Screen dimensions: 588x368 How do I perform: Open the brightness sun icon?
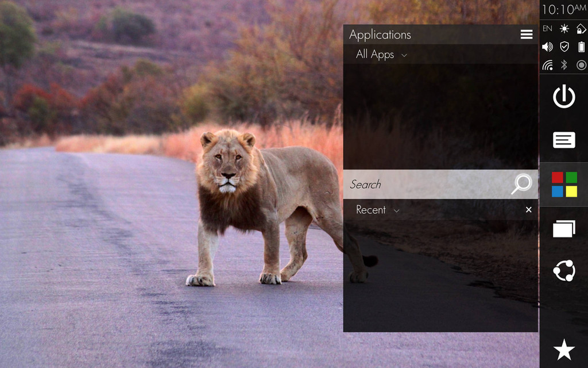[564, 28]
